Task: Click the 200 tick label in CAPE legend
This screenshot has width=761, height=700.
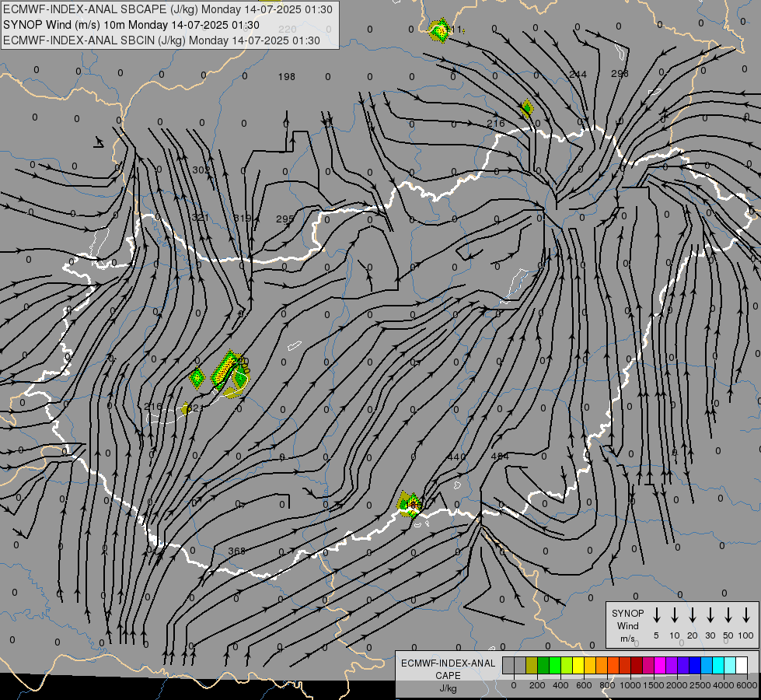Action: point(537,685)
